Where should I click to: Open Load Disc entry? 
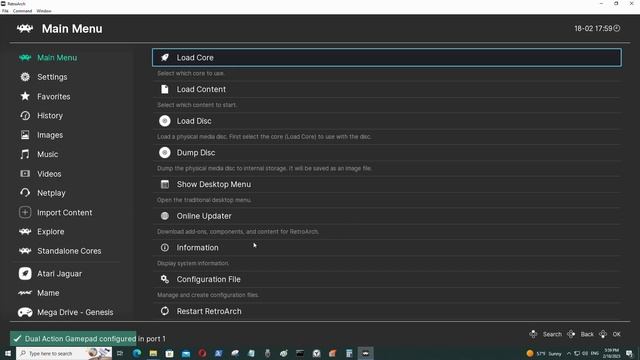[387, 121]
